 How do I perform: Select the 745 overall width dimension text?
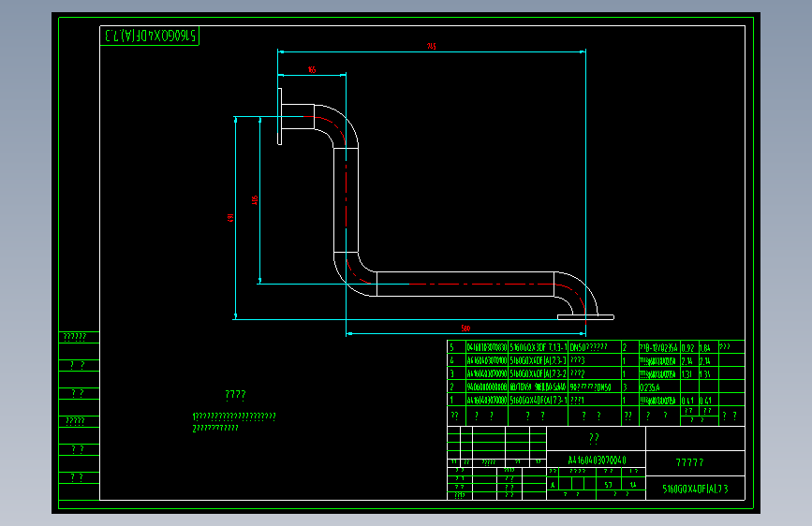pos(432,46)
